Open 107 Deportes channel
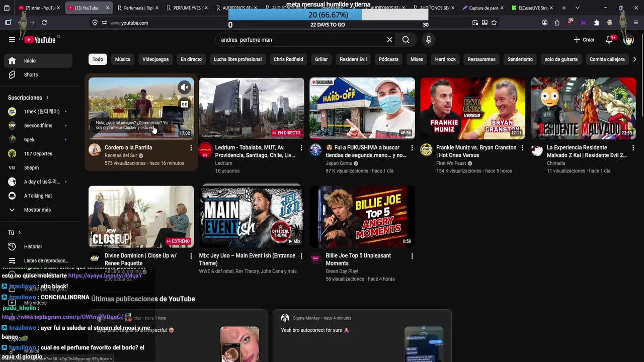This screenshot has width=644, height=362. tap(38, 154)
